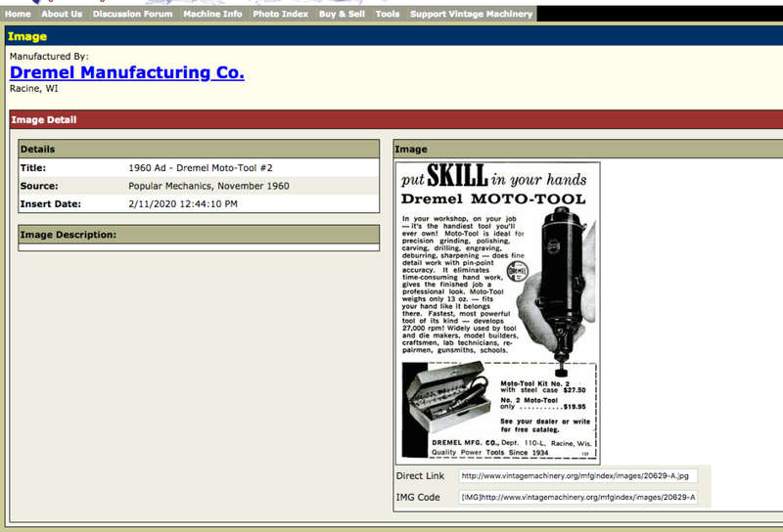The image size is (783, 532).
Task: Open Dremel Manufacturing Co. link
Action: tap(127, 72)
